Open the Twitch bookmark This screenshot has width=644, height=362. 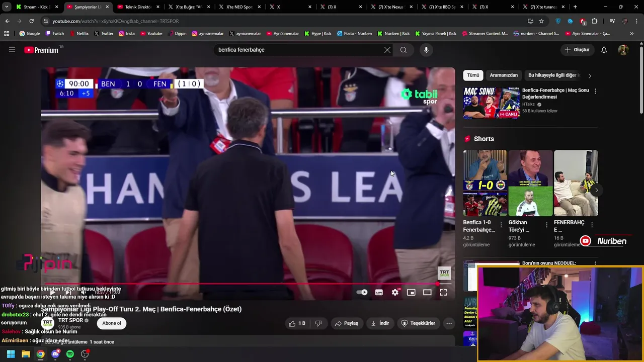tap(55, 33)
